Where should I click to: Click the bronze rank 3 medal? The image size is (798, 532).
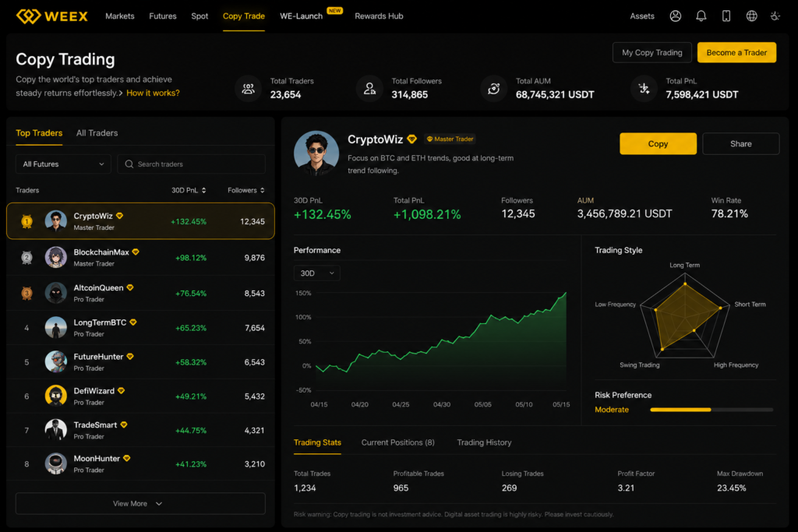click(27, 293)
